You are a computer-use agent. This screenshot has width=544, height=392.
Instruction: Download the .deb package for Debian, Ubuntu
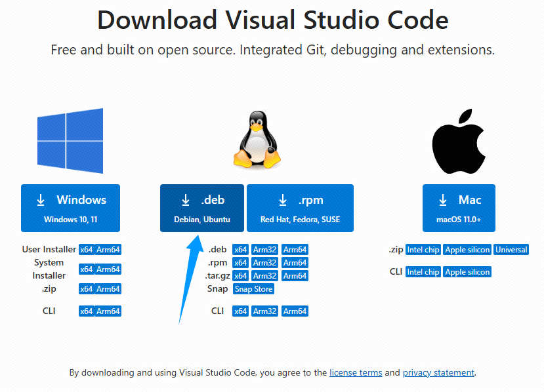202,208
